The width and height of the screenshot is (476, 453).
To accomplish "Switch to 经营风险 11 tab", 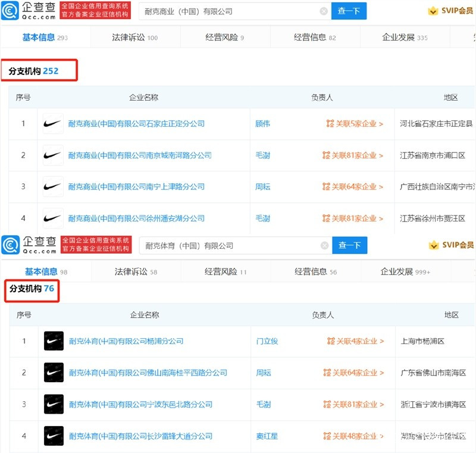I will (x=226, y=271).
